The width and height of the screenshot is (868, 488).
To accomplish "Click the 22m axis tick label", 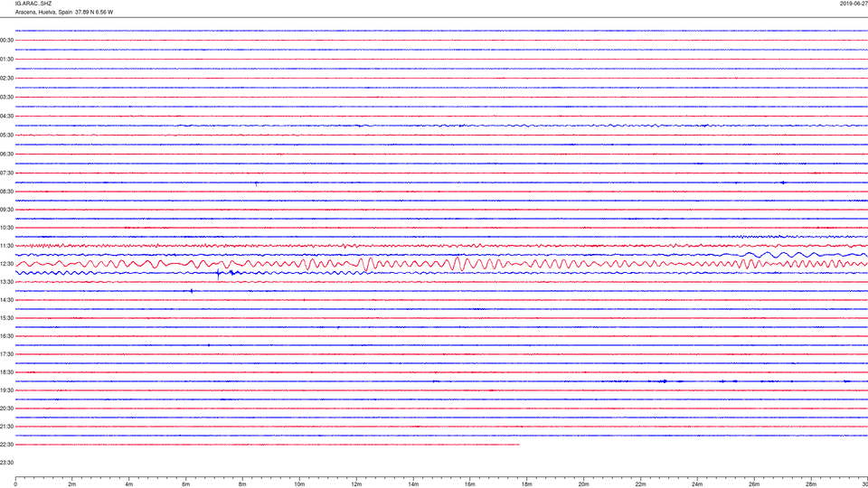I will click(640, 484).
